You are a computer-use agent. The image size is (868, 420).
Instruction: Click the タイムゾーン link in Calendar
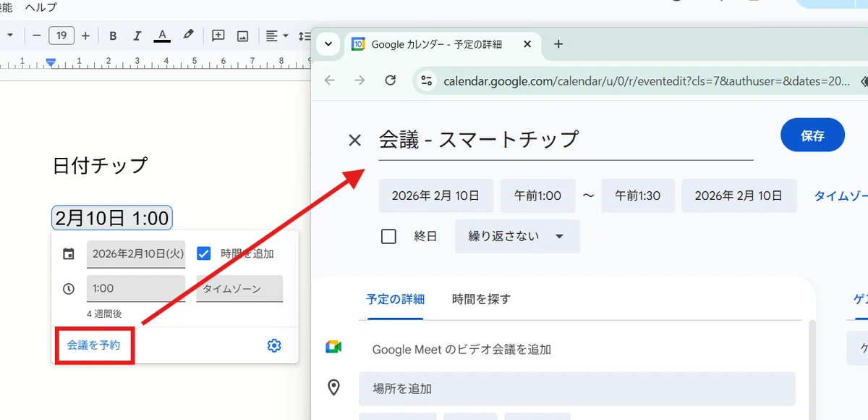coord(841,196)
